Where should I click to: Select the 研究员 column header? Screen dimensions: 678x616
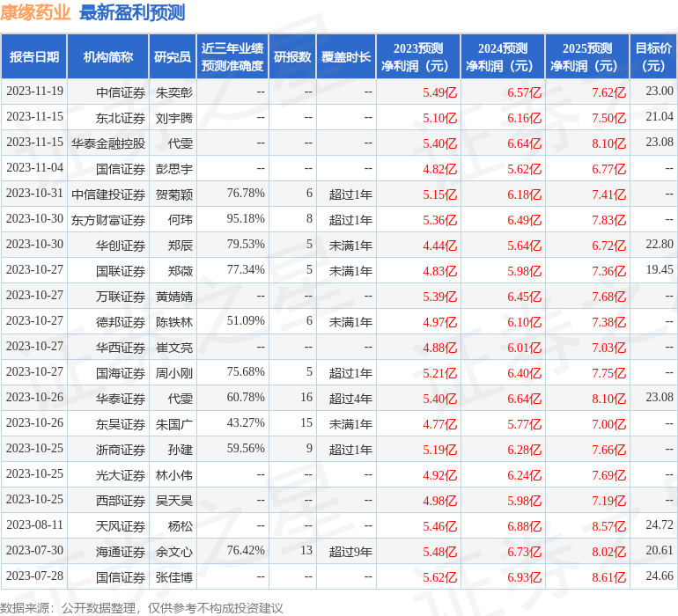click(173, 56)
